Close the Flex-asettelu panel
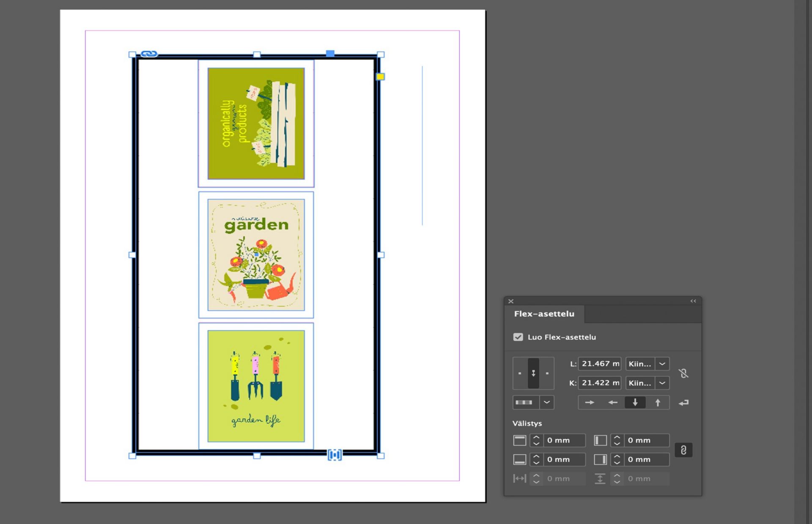The width and height of the screenshot is (812, 524). pyautogui.click(x=511, y=301)
